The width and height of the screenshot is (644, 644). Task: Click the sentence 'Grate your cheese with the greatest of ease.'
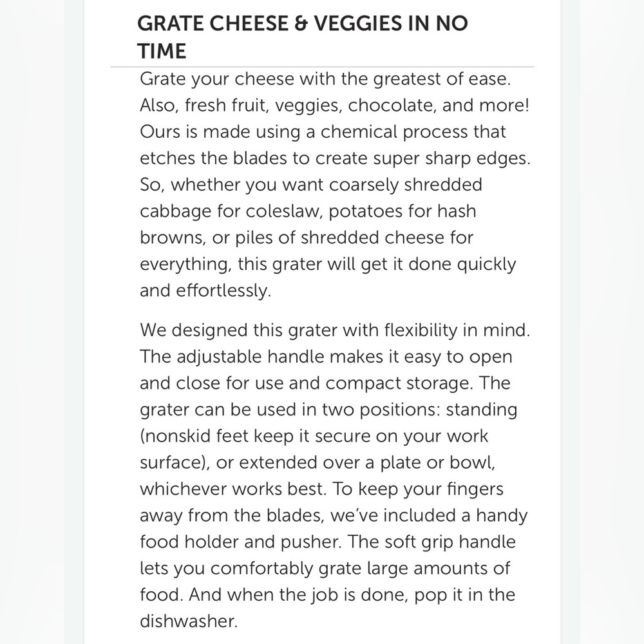(325, 79)
